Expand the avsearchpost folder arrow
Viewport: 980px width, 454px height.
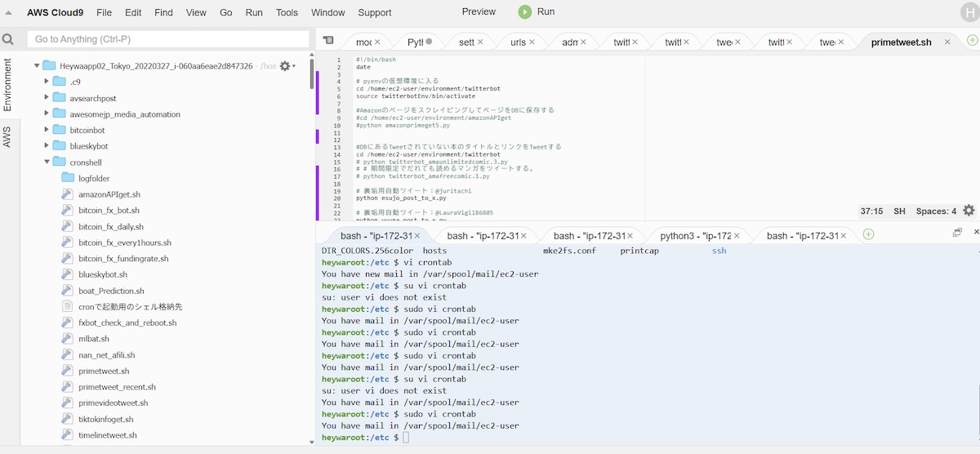47,98
